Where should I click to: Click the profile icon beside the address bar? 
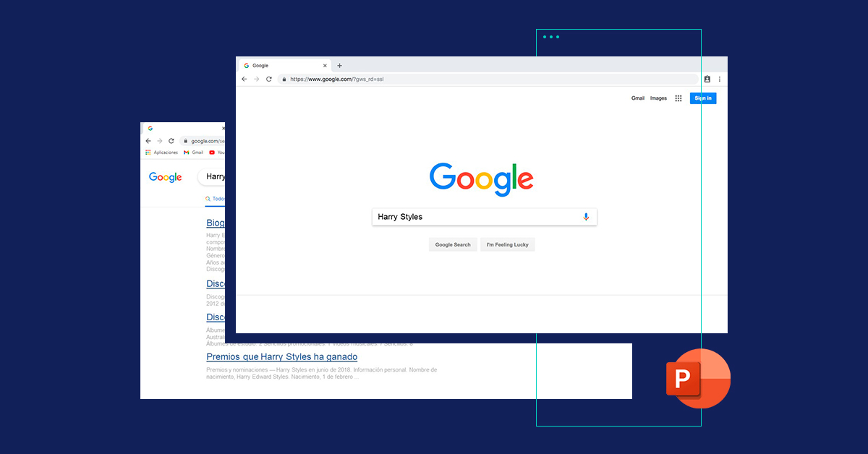point(707,78)
